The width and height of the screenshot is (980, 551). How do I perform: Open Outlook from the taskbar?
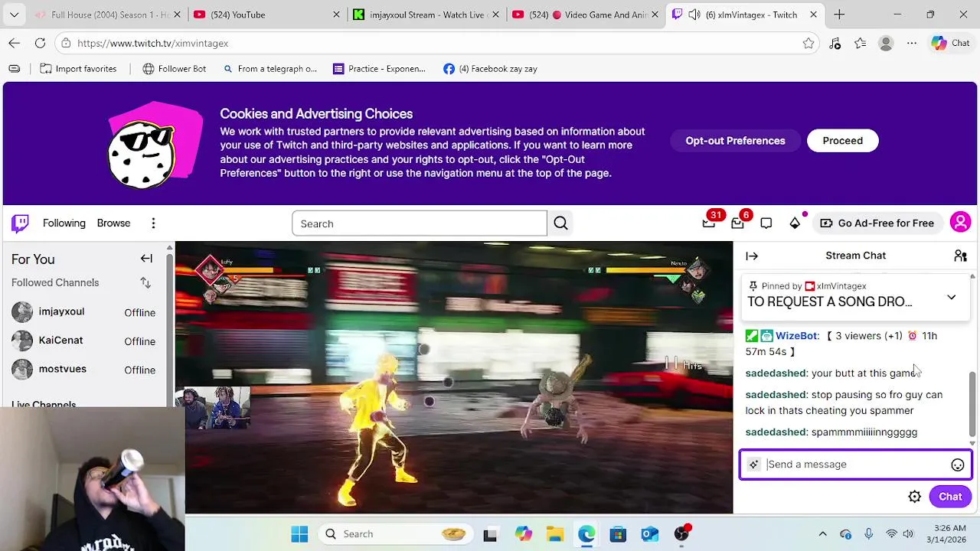(x=649, y=534)
